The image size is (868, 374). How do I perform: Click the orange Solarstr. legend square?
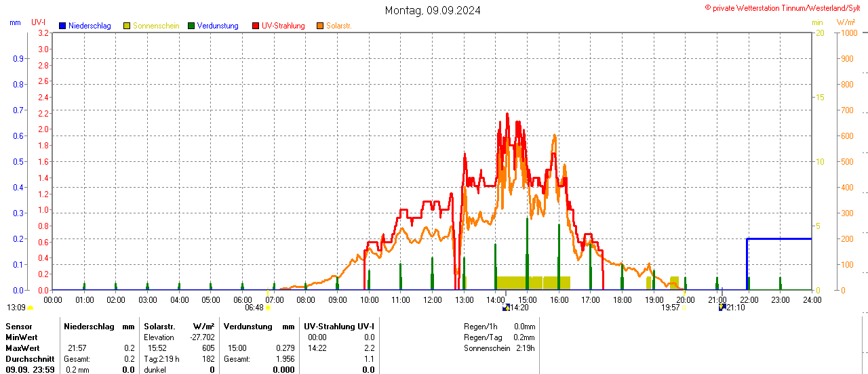[x=320, y=26]
